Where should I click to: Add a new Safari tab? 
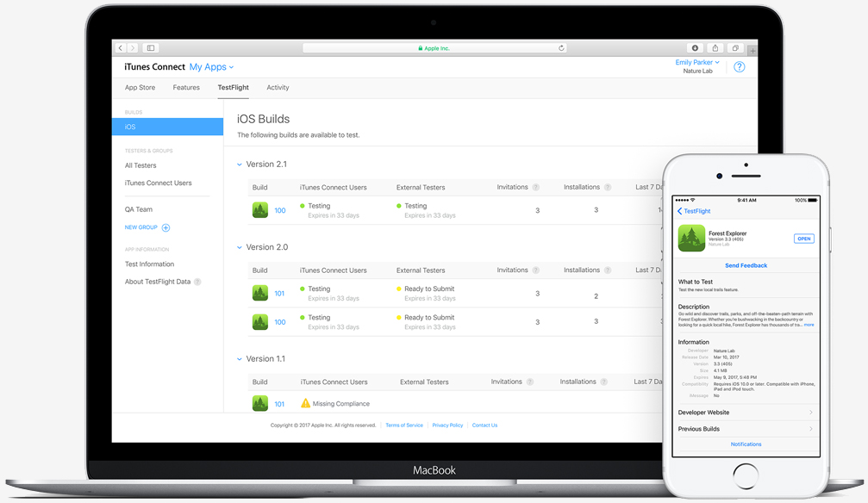tap(752, 50)
